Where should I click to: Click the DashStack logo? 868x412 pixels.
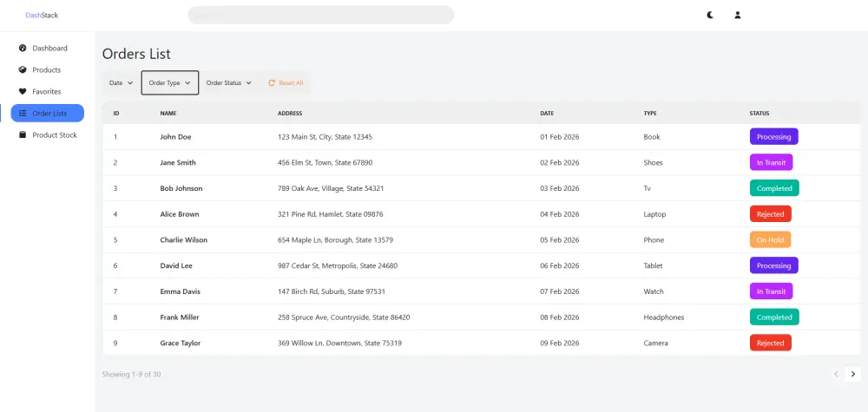[x=42, y=15]
